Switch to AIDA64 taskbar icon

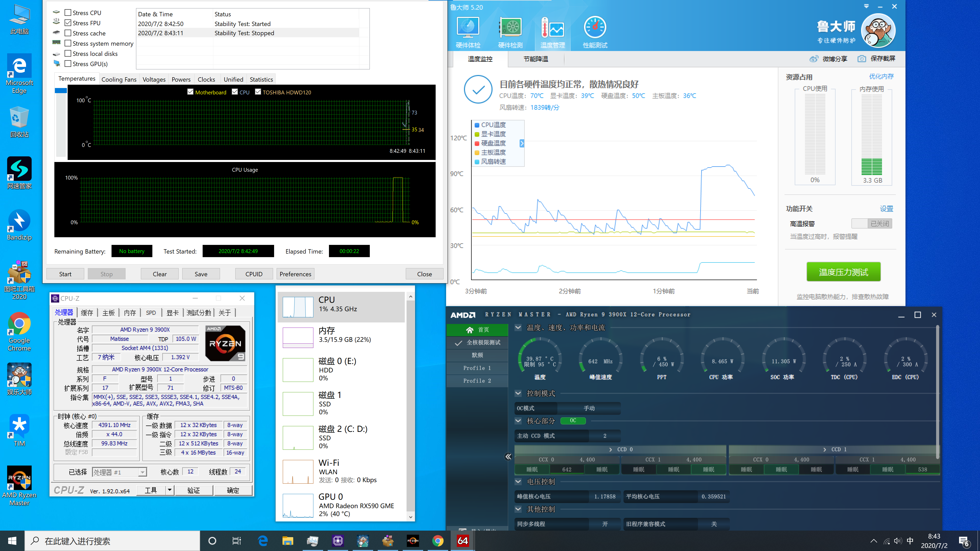pyautogui.click(x=463, y=541)
